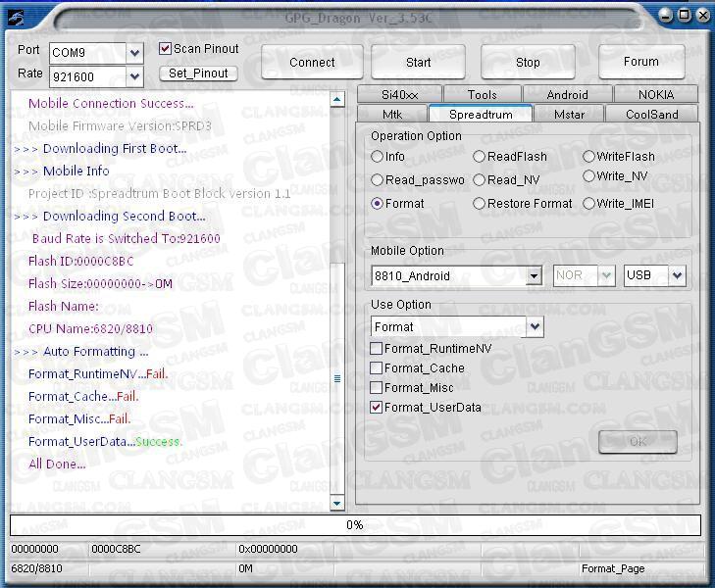The height and width of the screenshot is (588, 715).
Task: Open the NOR flash type dropdown
Action: (606, 275)
